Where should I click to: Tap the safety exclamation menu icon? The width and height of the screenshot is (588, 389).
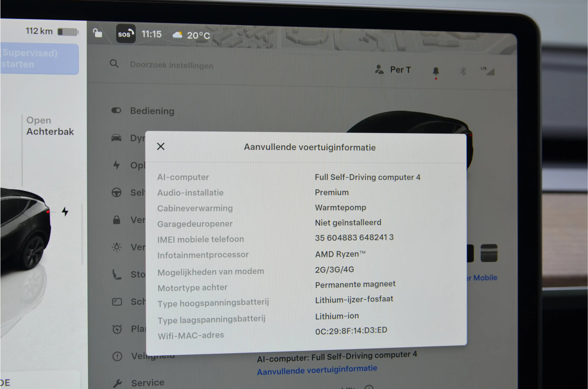click(117, 357)
